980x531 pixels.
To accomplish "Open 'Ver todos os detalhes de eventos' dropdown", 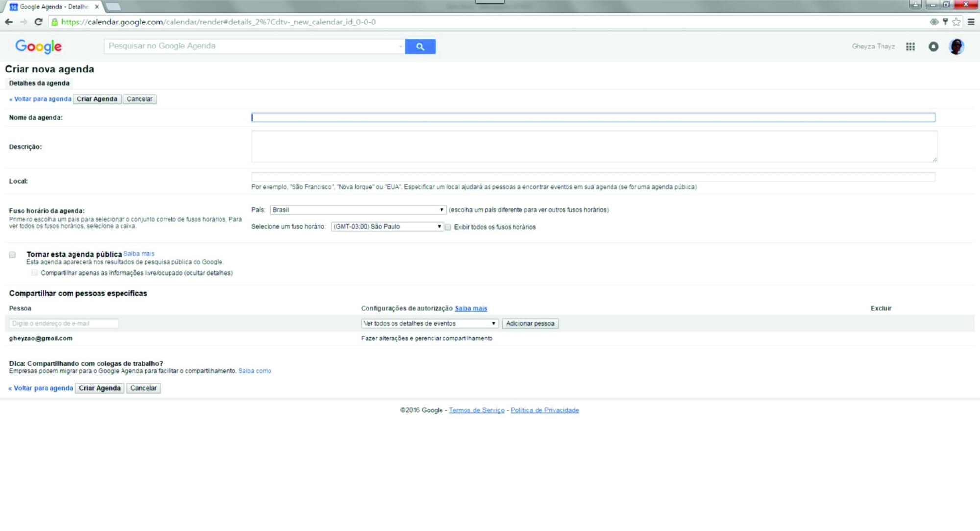I will click(x=429, y=324).
